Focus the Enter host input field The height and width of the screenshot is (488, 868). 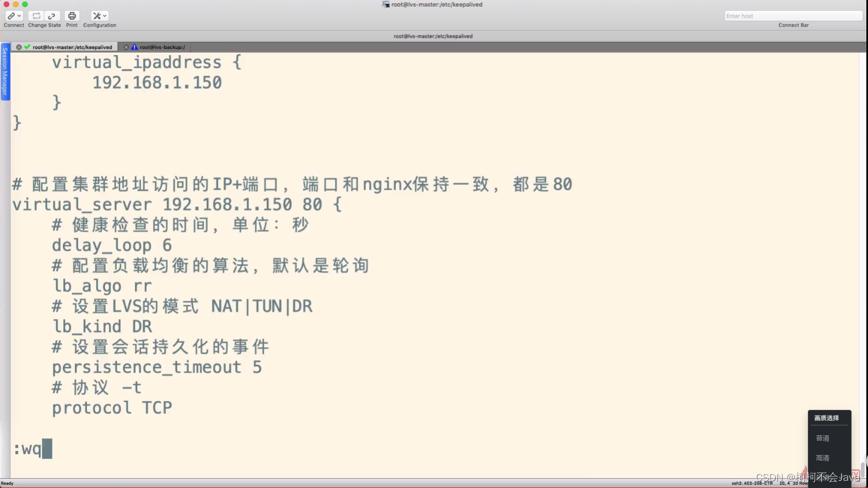[793, 16]
